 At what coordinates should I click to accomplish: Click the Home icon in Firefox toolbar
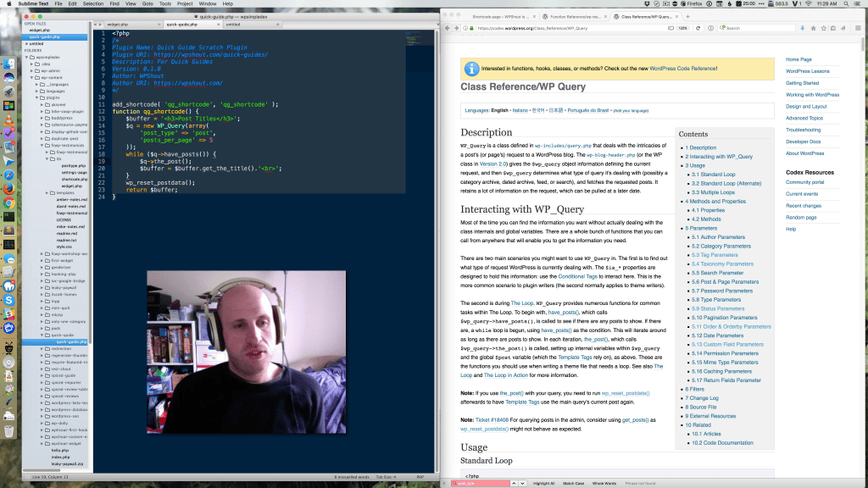[x=814, y=28]
